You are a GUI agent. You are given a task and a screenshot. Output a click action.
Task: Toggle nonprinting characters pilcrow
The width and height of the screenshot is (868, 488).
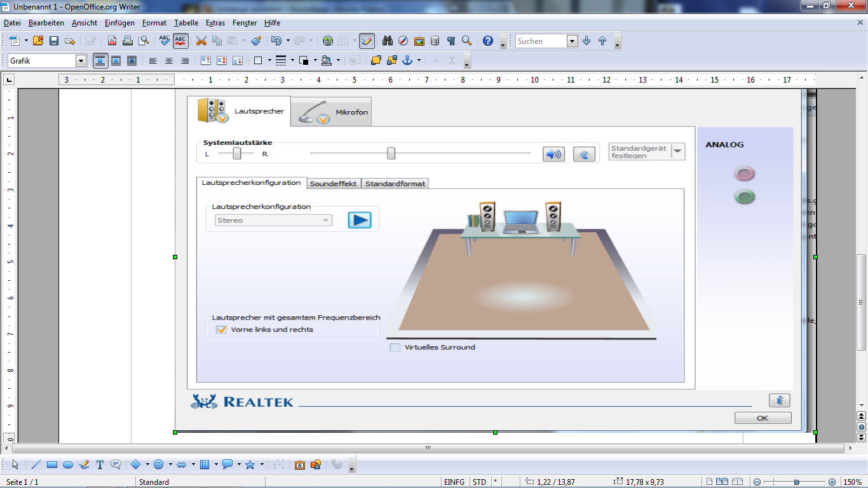451,41
